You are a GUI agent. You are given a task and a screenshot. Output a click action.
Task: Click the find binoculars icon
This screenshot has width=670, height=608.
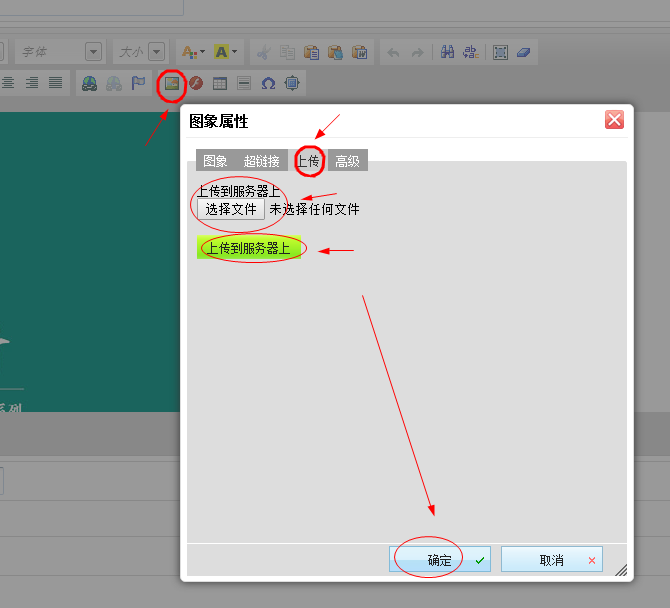tap(447, 52)
